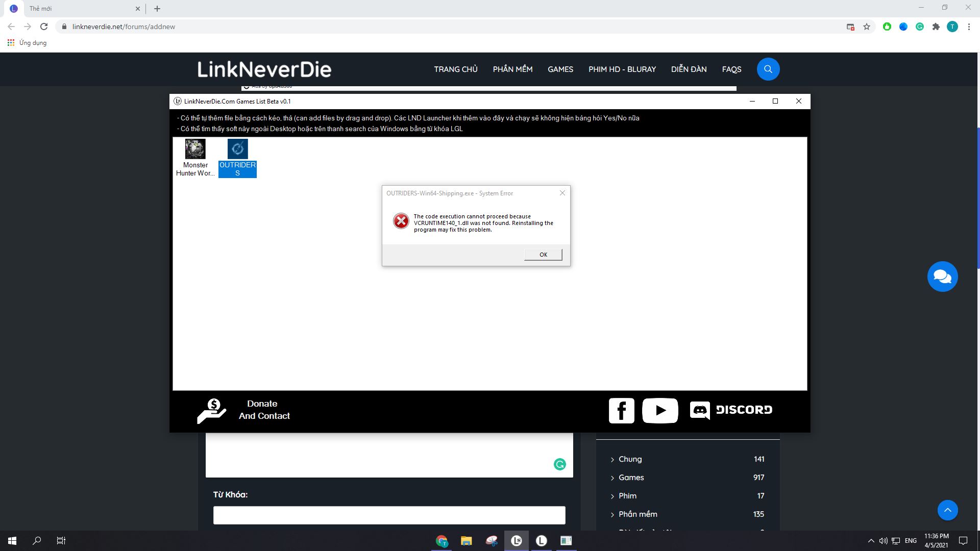Image resolution: width=980 pixels, height=551 pixels.
Task: Bookmark this page with the star icon
Action: [866, 27]
